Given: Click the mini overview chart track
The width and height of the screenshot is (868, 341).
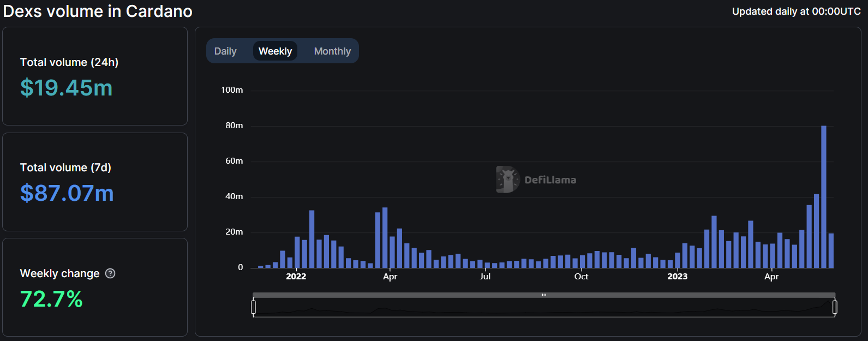Looking at the screenshot, I should click(x=544, y=307).
